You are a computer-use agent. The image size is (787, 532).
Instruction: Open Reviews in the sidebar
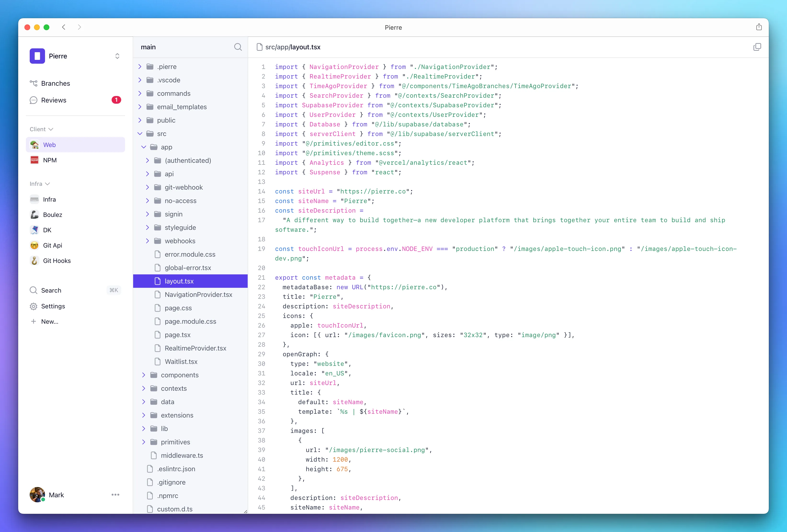point(75,100)
